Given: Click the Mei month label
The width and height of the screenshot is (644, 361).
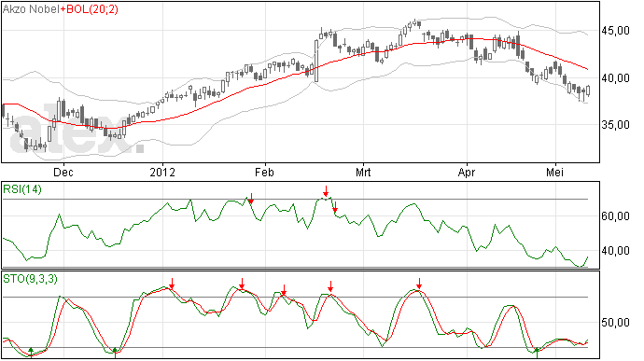Looking at the screenshot, I should pyautogui.click(x=554, y=172).
